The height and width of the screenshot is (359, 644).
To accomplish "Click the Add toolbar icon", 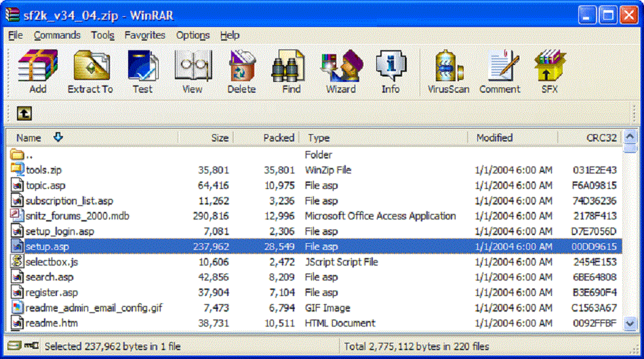I will pyautogui.click(x=38, y=71).
